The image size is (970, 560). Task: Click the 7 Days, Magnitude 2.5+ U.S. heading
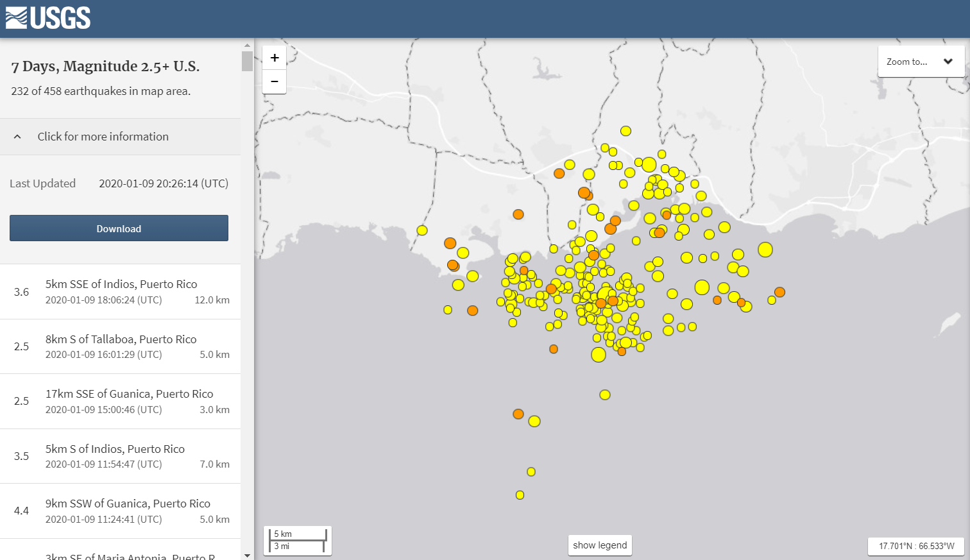pos(105,67)
